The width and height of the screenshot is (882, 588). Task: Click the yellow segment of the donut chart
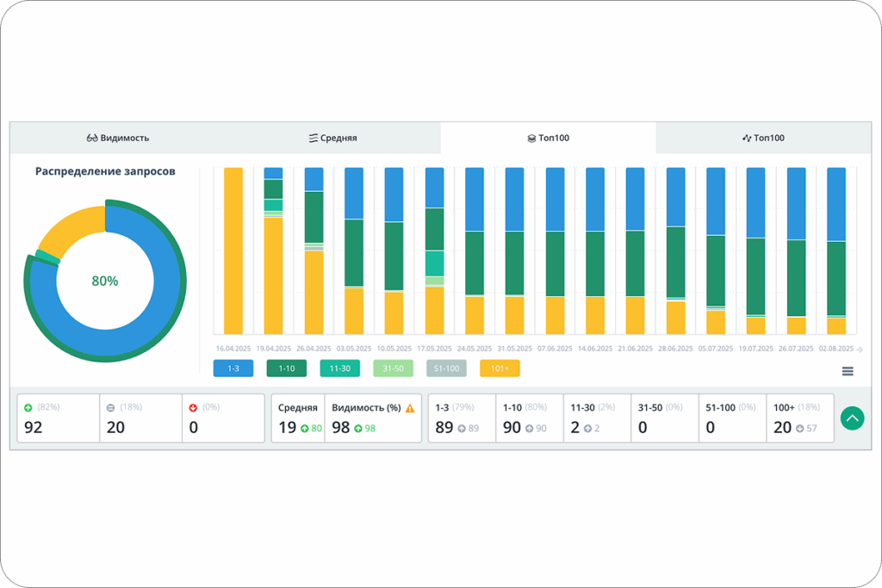76,230
